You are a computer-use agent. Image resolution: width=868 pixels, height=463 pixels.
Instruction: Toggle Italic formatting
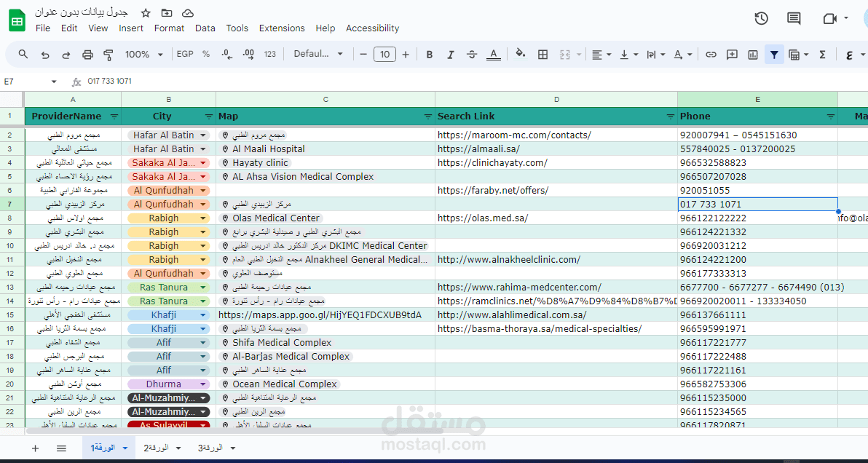450,55
